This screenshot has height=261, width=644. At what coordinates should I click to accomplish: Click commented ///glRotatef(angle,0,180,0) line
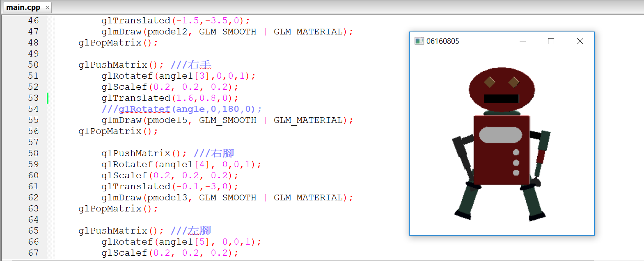tap(181, 109)
